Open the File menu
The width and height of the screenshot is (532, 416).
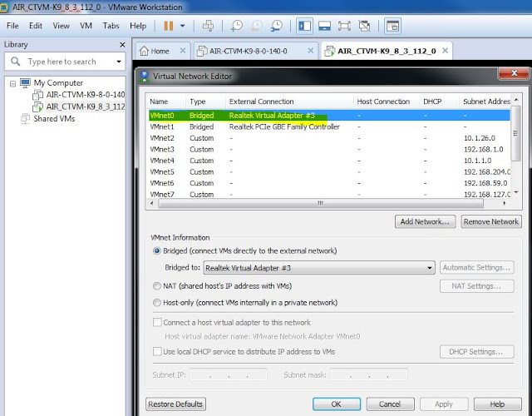coord(12,26)
